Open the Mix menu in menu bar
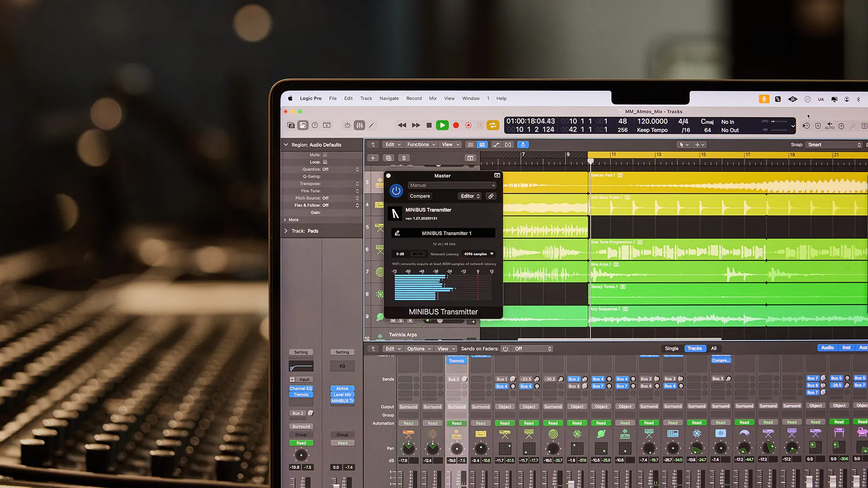 [x=433, y=98]
